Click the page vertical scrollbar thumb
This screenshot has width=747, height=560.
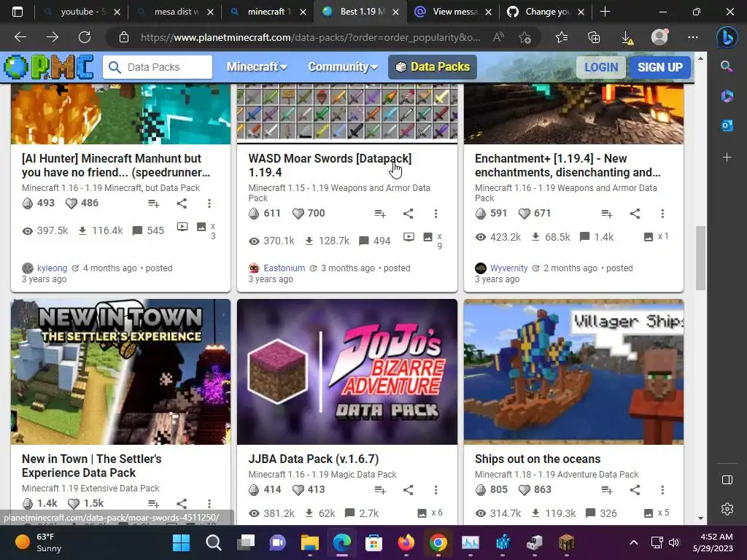(700, 258)
